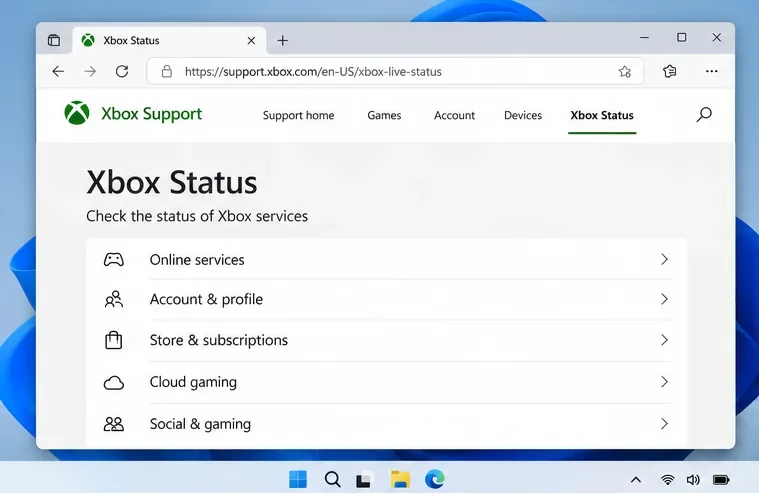The width and height of the screenshot is (759, 494).
Task: Click the Social & gaming friends icon
Action: [x=114, y=424]
